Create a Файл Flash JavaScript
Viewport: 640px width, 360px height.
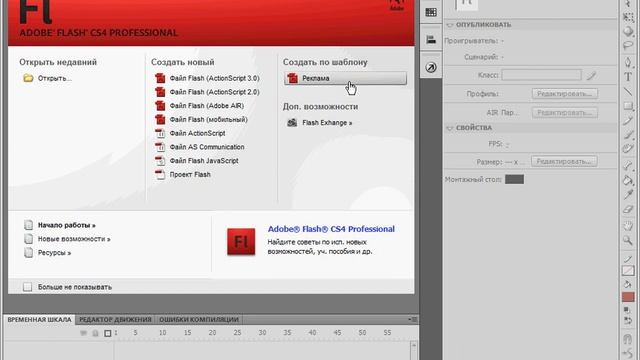point(197,161)
